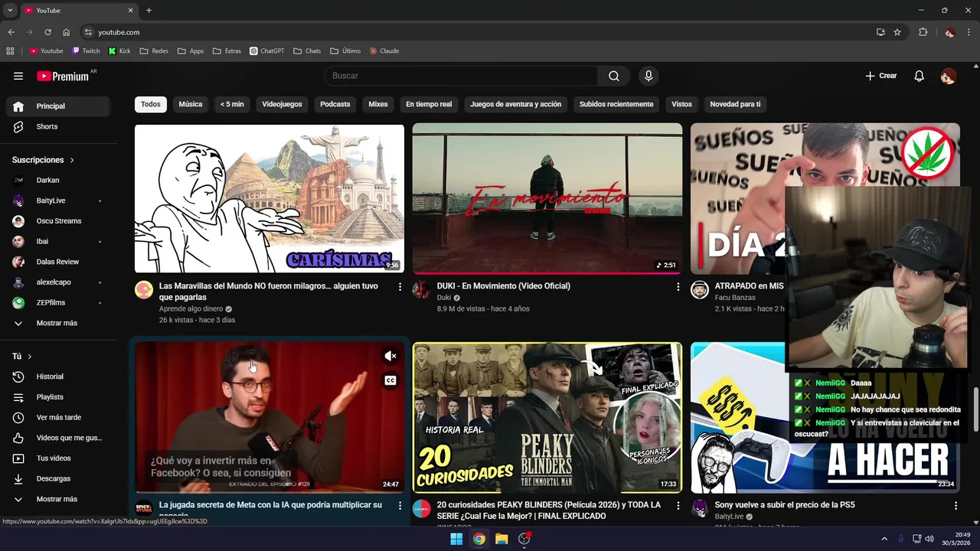Viewport: 980px width, 551px height.
Task: Select Juegos de aventura y acción chip
Action: (516, 104)
